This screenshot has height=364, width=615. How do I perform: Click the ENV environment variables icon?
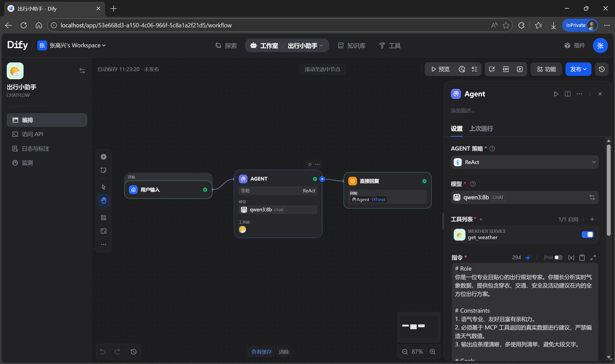[x=506, y=69]
